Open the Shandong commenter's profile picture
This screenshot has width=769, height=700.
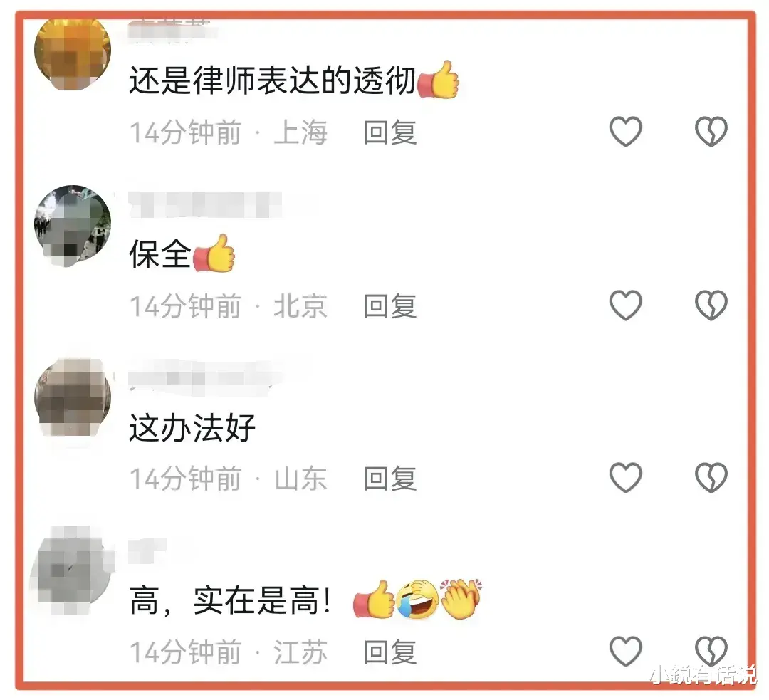(73, 397)
